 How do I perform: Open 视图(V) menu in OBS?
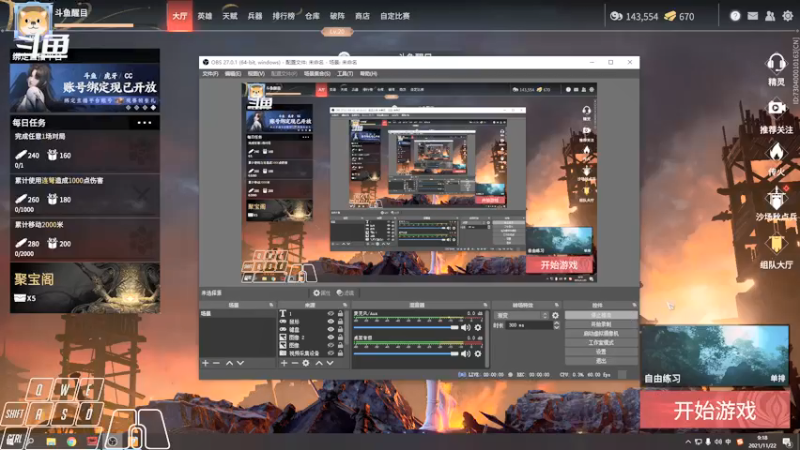coord(256,74)
